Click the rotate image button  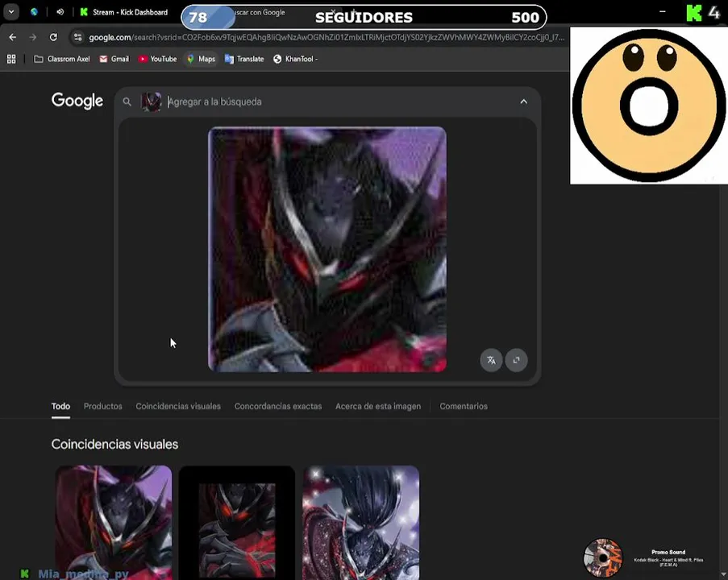pos(516,360)
